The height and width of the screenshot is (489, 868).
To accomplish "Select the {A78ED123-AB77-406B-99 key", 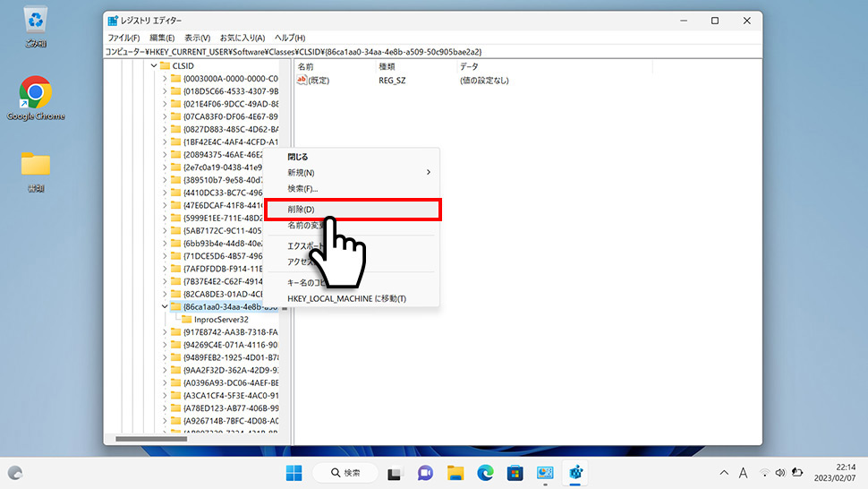I will click(231, 408).
